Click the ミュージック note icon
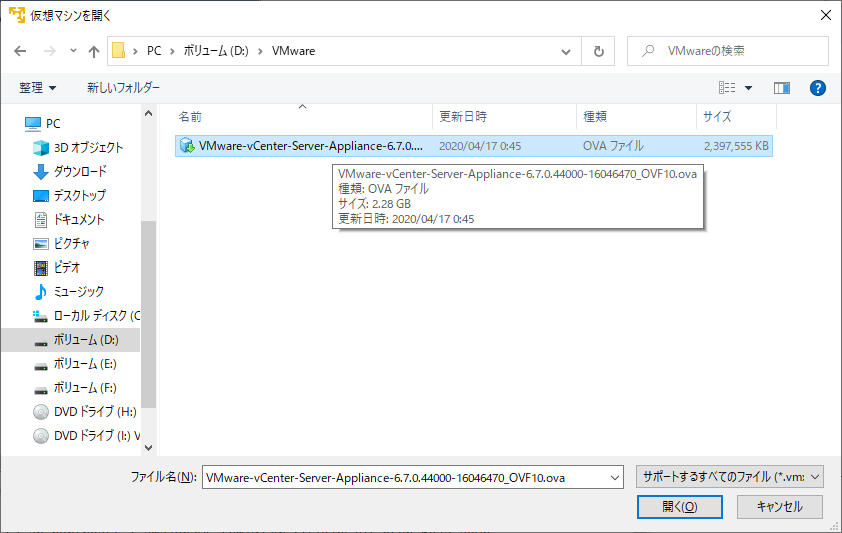 (x=41, y=291)
